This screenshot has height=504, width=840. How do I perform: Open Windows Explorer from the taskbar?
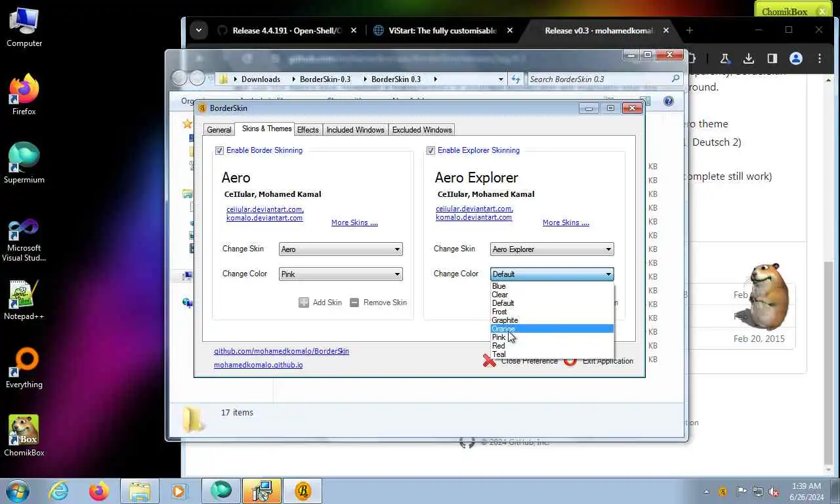(x=140, y=490)
